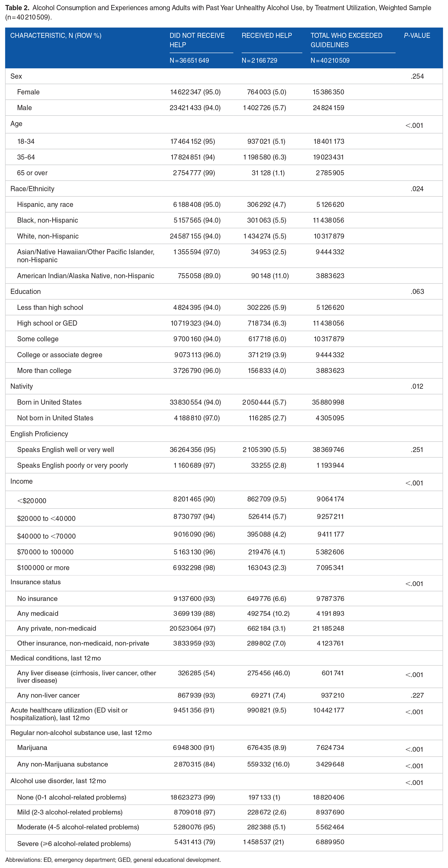
Task: Select American Indian/Alaska Native row label
Action: (86, 276)
